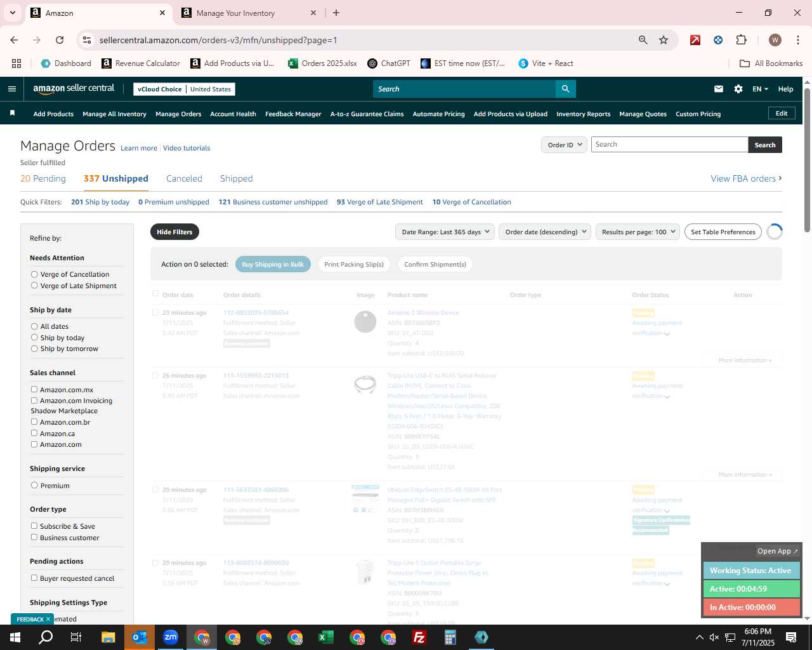Select All dates radio option
This screenshot has height=650, width=812.
[34, 326]
